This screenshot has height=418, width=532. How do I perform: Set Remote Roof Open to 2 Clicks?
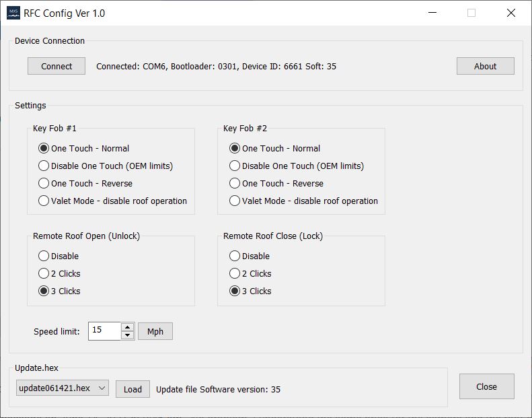(x=44, y=273)
